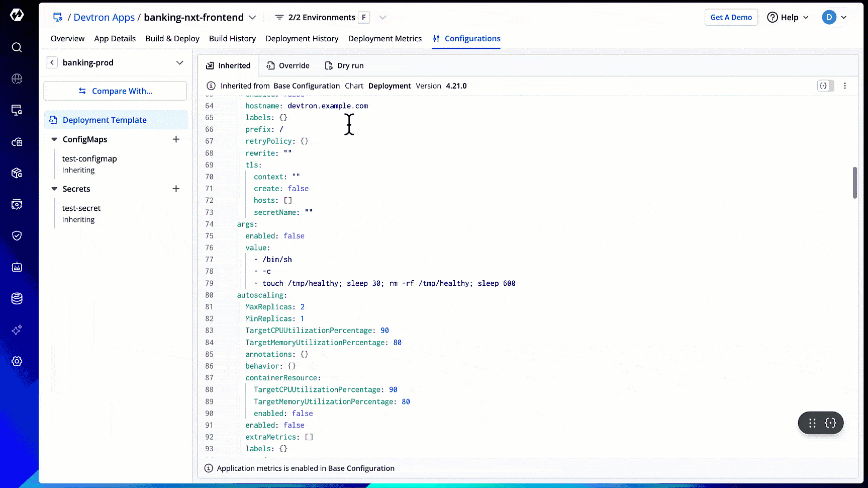Switch to the Override tab
This screenshot has height=488, width=868.
(x=288, y=65)
